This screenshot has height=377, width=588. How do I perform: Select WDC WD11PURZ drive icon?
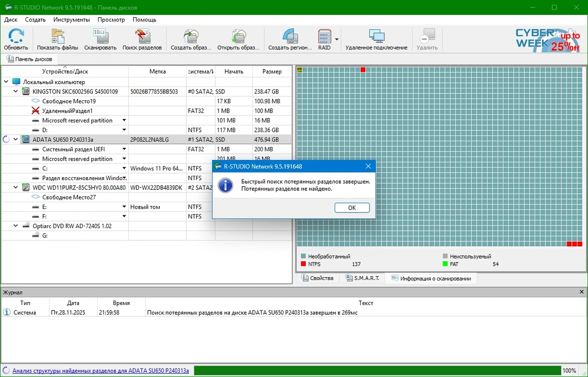26,188
